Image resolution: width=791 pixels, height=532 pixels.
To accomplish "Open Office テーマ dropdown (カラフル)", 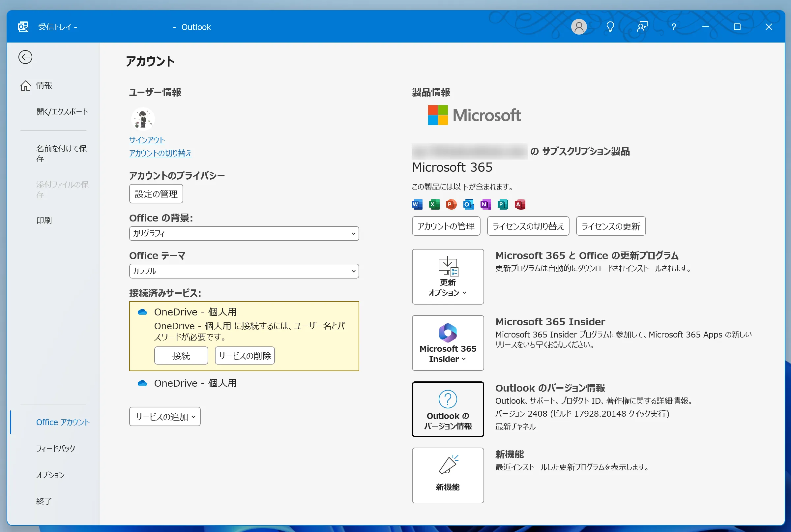I will click(x=244, y=271).
